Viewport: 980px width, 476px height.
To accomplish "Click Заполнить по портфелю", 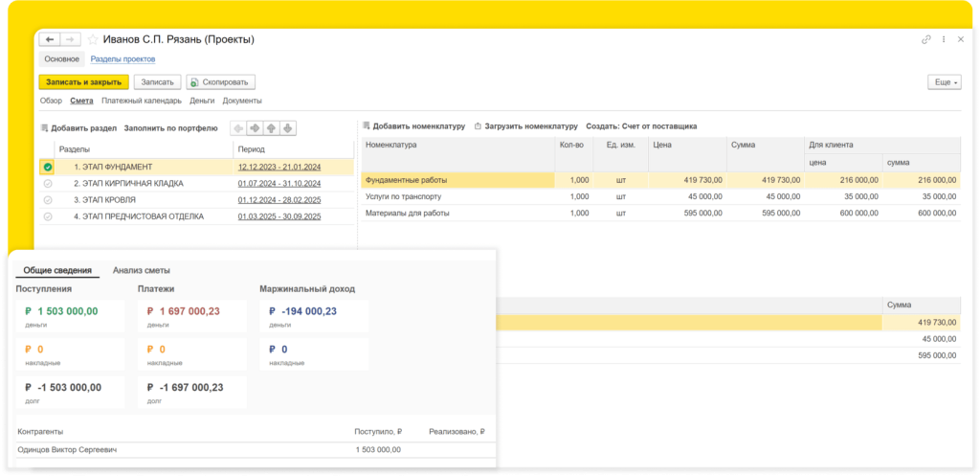I will 170,128.
